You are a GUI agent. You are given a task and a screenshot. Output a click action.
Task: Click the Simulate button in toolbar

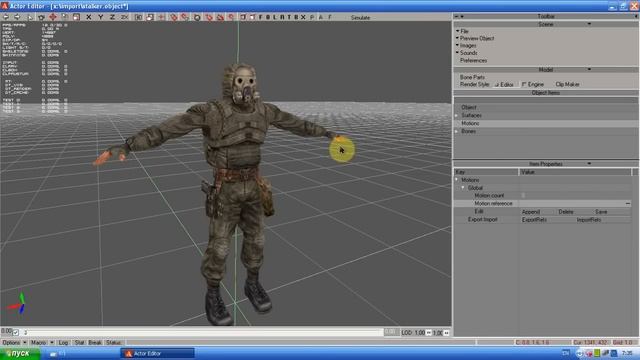(x=360, y=18)
